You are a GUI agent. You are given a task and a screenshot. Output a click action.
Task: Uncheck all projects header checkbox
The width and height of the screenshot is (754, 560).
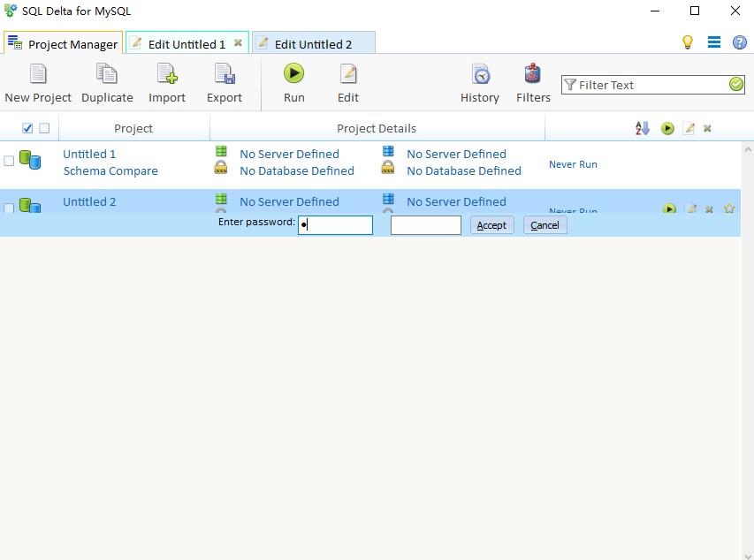coord(44,128)
